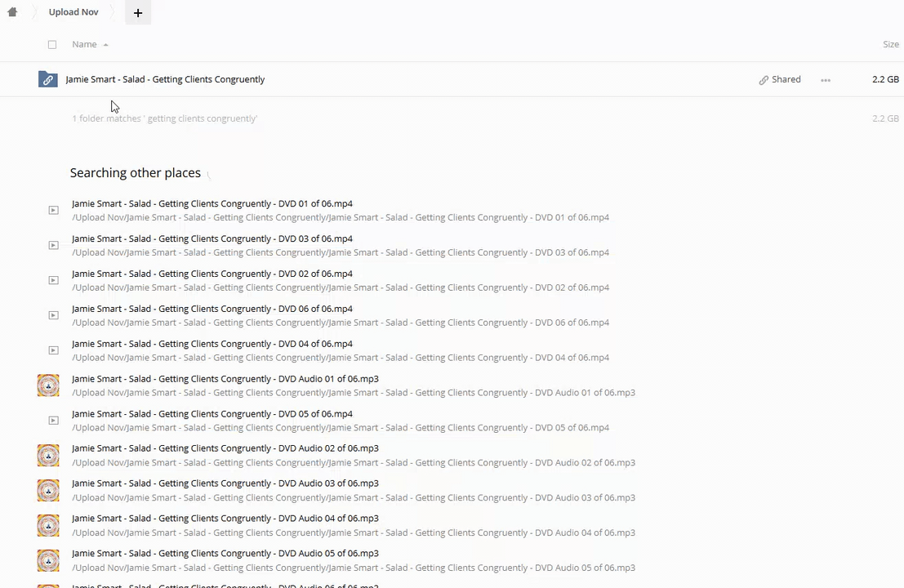Open the shared folder link icon
This screenshot has width=904, height=588.
coord(48,79)
